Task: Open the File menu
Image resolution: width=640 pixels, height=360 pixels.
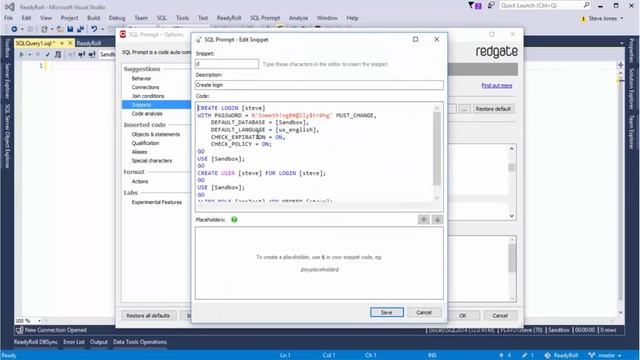Action: [8, 18]
